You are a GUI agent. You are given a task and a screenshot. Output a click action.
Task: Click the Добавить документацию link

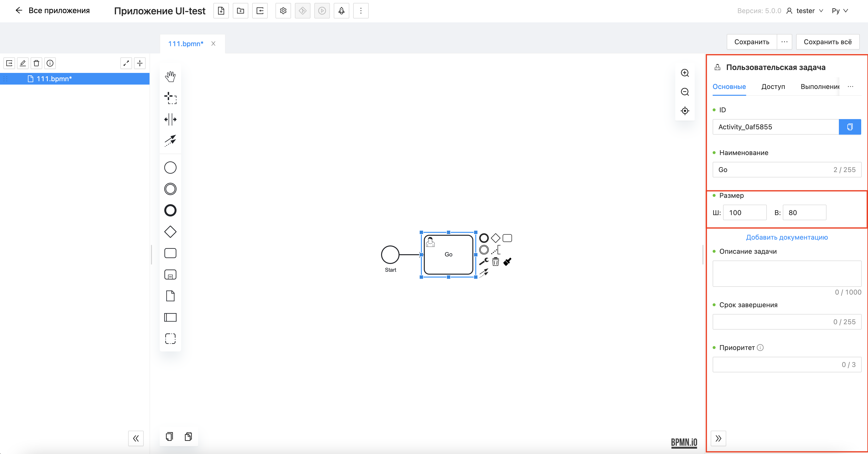(786, 237)
